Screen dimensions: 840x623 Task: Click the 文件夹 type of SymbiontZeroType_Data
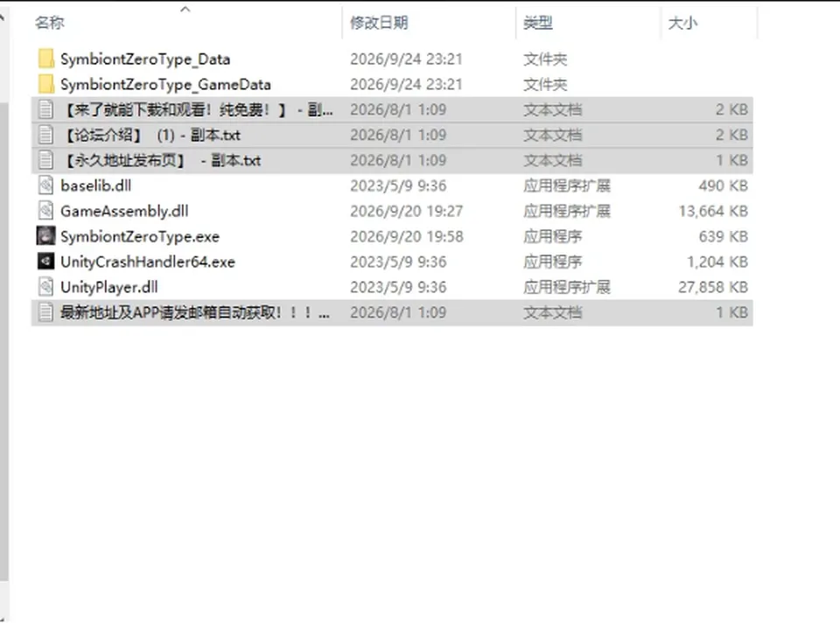pyautogui.click(x=545, y=59)
